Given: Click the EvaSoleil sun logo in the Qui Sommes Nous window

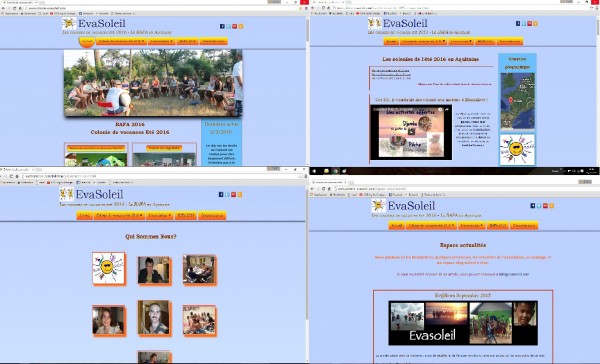Looking at the screenshot, I should click(67, 194).
